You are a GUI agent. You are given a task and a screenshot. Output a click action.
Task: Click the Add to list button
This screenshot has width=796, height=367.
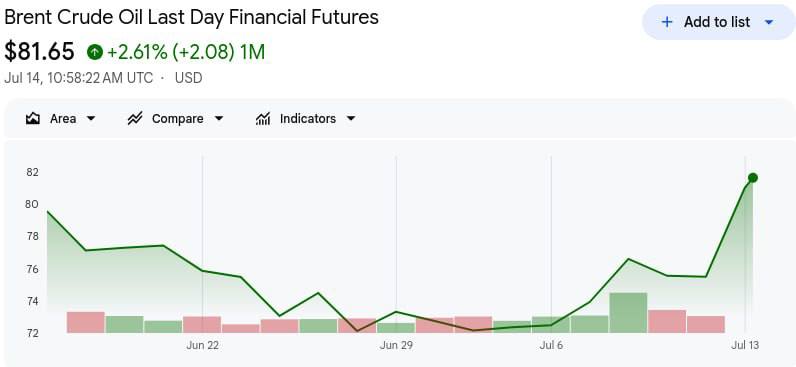point(719,22)
